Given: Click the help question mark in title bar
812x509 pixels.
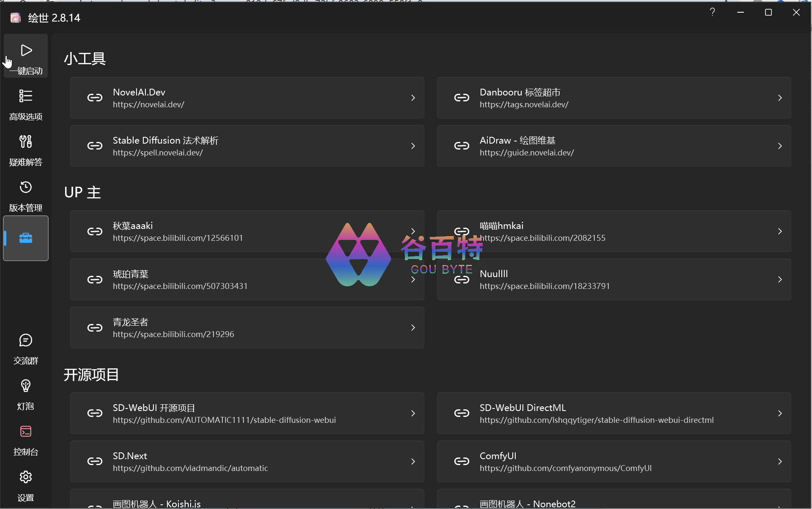Looking at the screenshot, I should (x=713, y=12).
